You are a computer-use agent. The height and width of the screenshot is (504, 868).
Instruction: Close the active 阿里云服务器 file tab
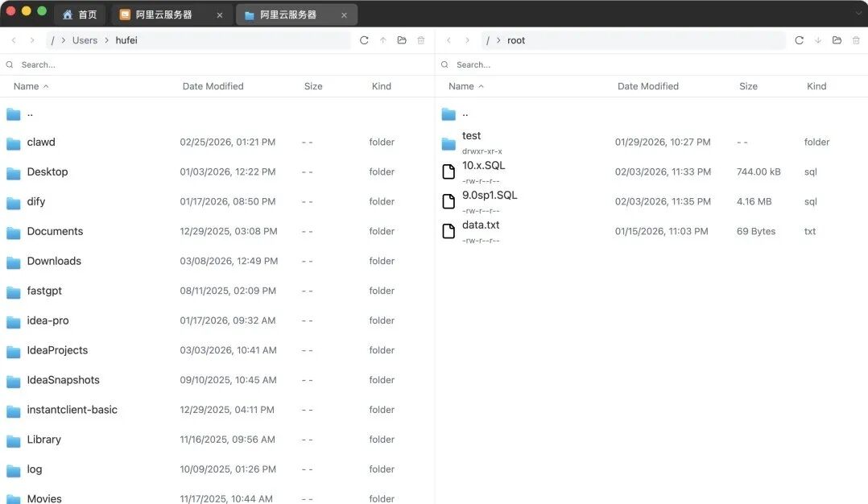coord(345,15)
